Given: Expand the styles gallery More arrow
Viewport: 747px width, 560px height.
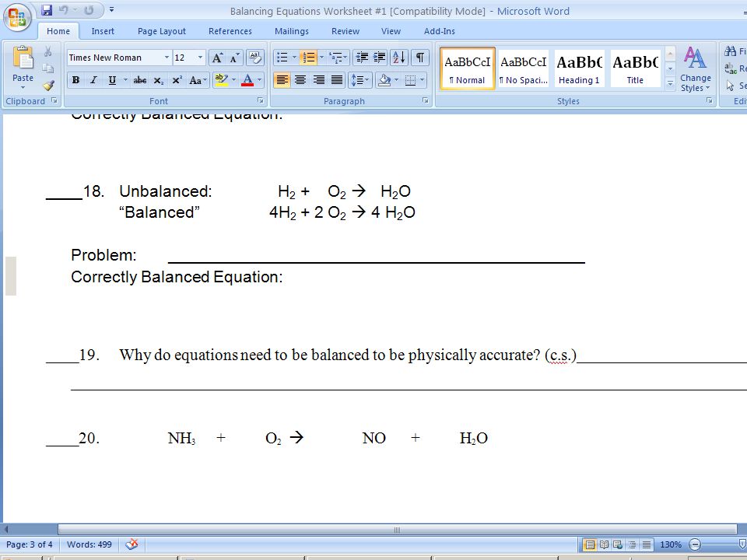Looking at the screenshot, I should point(670,83).
